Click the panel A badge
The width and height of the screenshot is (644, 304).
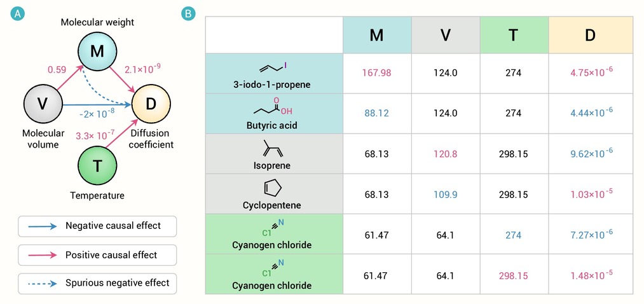(18, 14)
